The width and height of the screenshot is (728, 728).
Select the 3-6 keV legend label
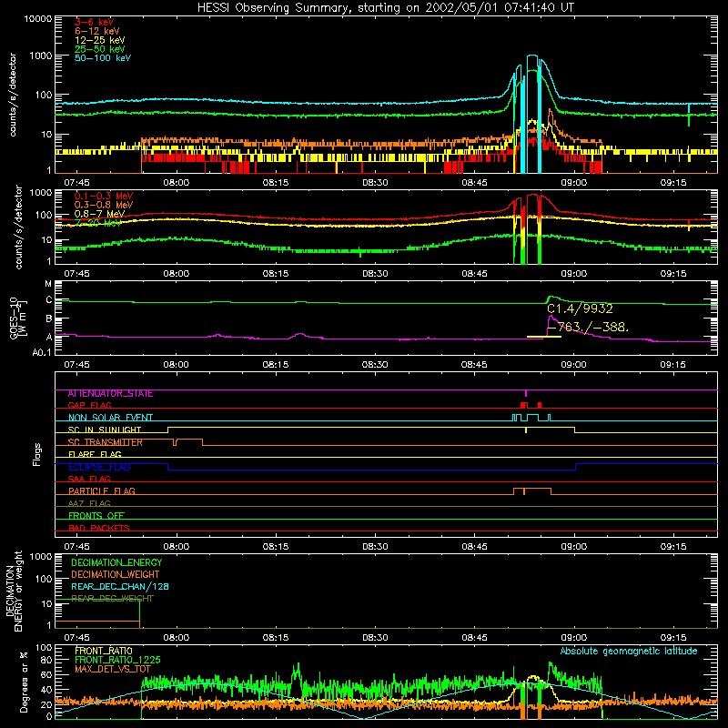(94, 22)
